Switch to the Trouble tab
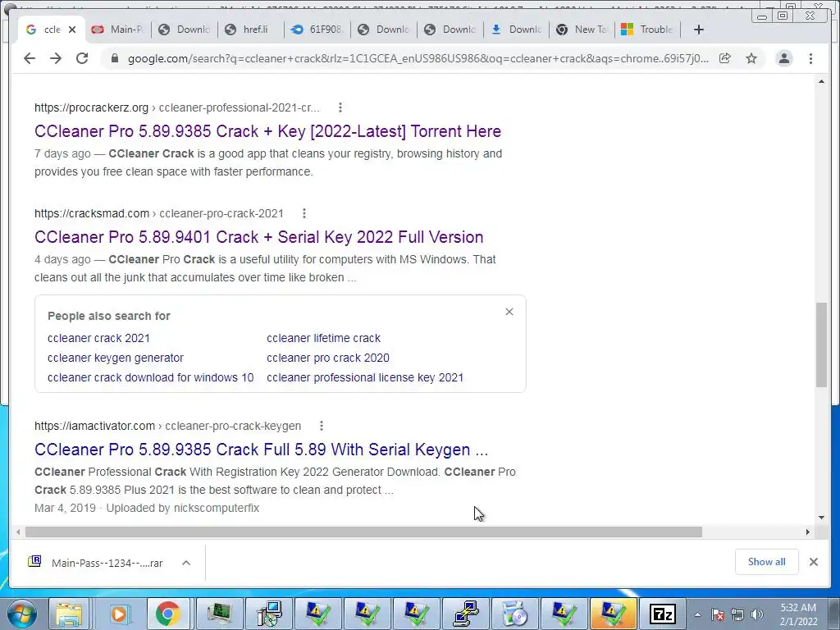The width and height of the screenshot is (840, 630). tap(648, 30)
